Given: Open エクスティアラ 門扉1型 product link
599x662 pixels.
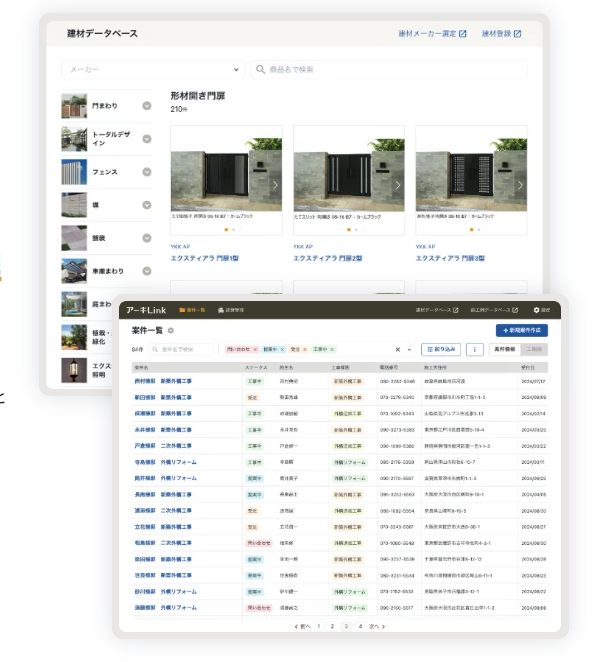Looking at the screenshot, I should click(205, 258).
